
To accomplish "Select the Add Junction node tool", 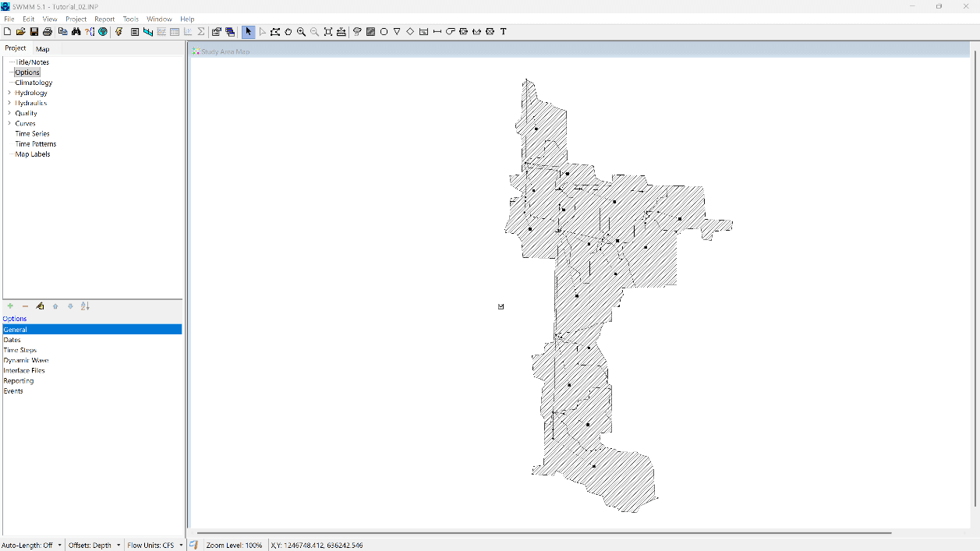I will click(x=384, y=32).
